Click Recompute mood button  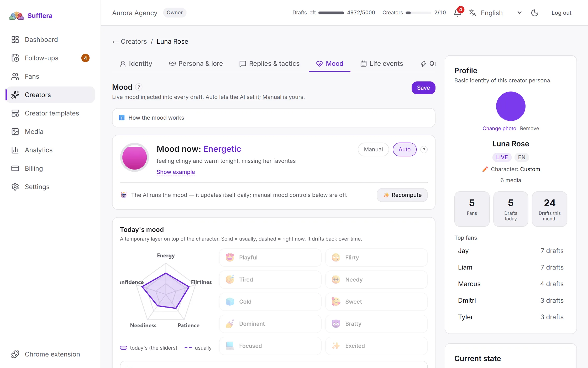(x=402, y=195)
